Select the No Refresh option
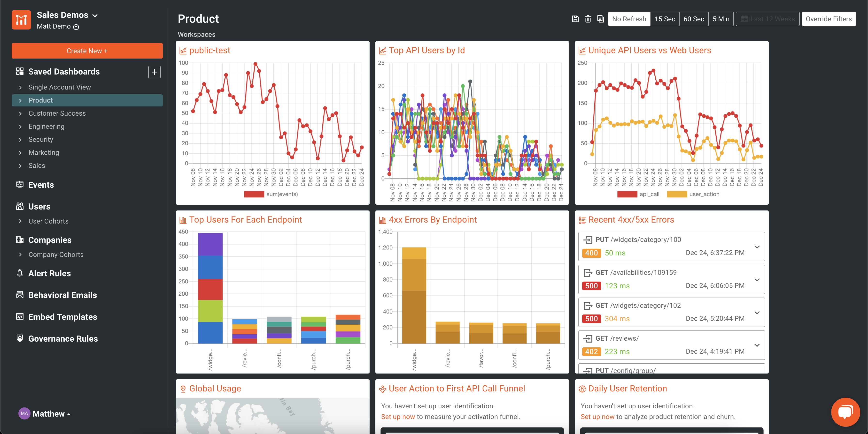The width and height of the screenshot is (868, 434). pos(629,19)
